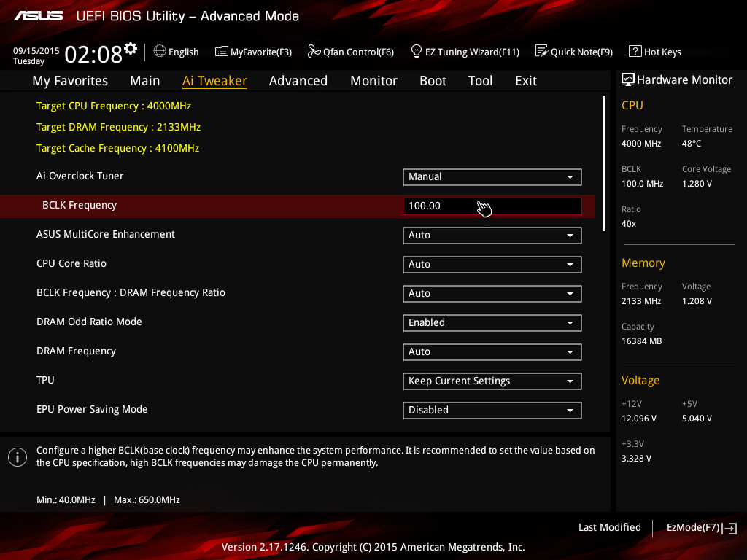Switch to the Monitor tab
This screenshot has width=747, height=560.
[x=373, y=81]
